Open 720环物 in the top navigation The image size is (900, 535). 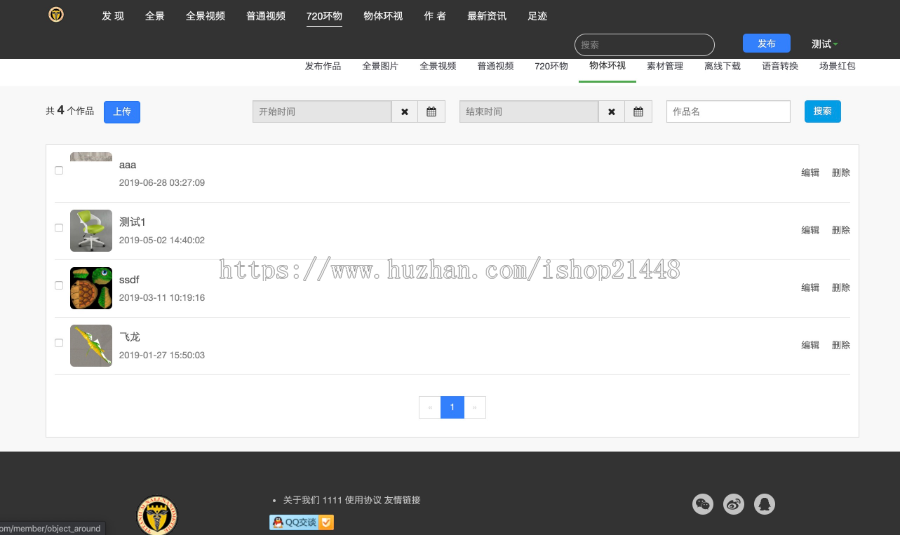(x=324, y=16)
